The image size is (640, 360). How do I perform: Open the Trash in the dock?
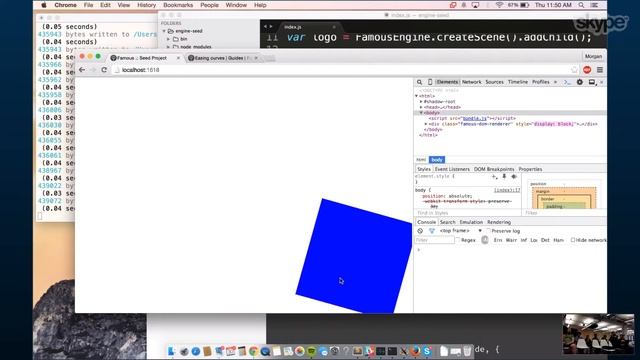pos(467,351)
